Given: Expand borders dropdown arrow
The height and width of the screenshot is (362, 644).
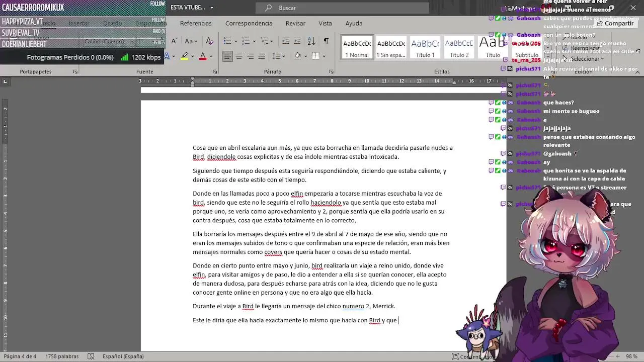Looking at the screenshot, I should [324, 56].
